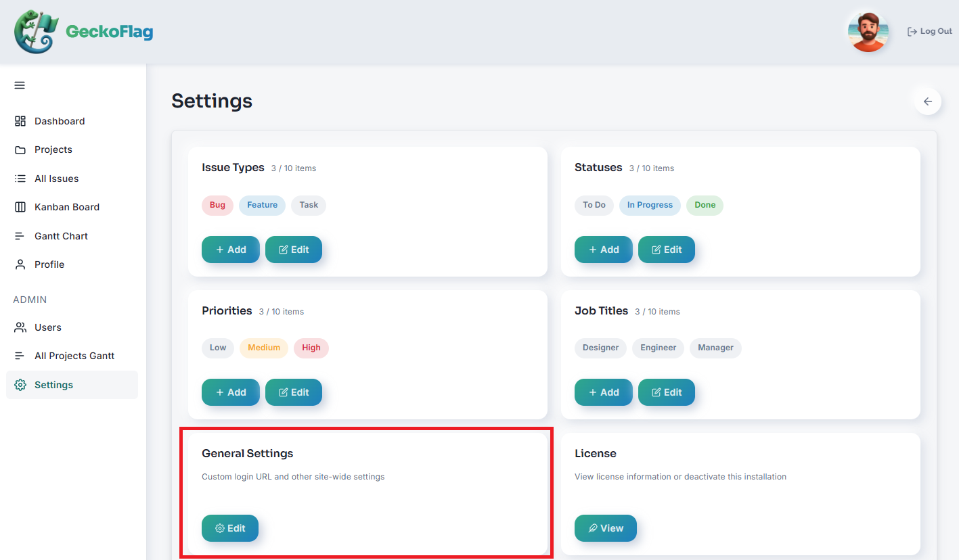Click the High priority tag
Viewport: 959px width, 560px height.
pyautogui.click(x=311, y=348)
